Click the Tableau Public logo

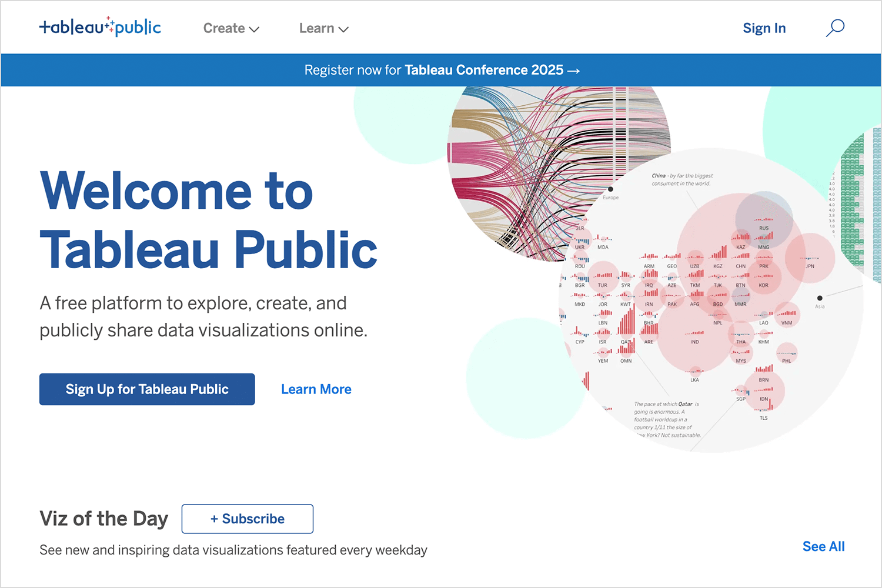100,27
